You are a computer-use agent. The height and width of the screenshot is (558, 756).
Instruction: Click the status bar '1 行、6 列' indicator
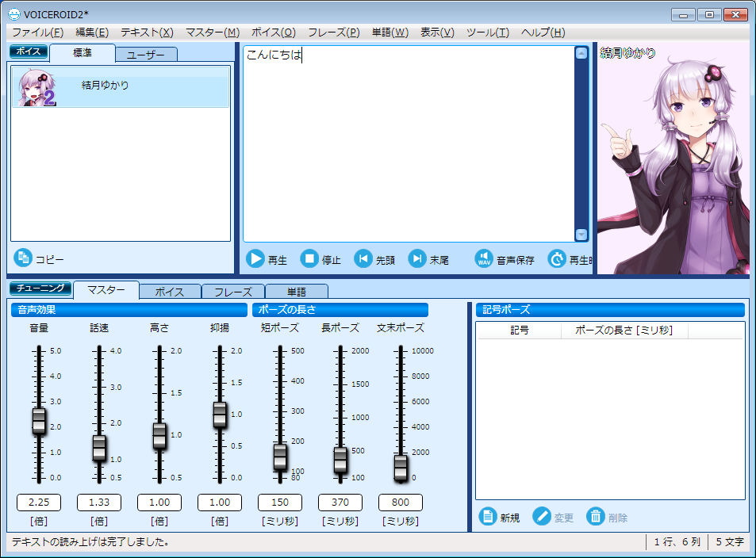pos(677,542)
